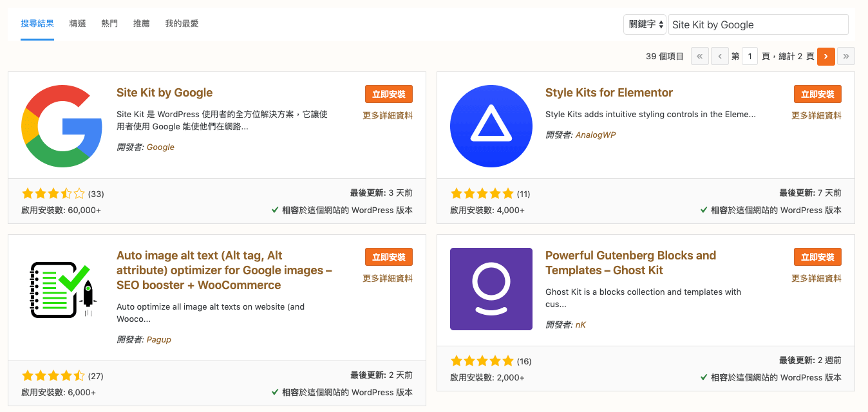Click star rating of Ghost Kit plugin
The image size is (868, 412).
tap(482, 360)
